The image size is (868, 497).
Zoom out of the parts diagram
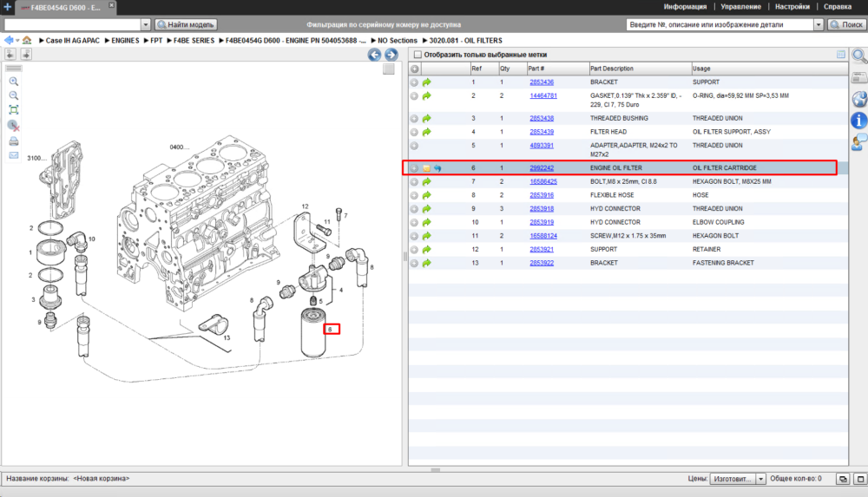point(14,95)
